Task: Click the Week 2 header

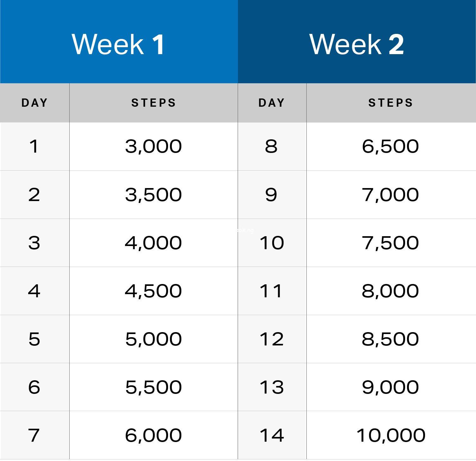Action: click(357, 44)
